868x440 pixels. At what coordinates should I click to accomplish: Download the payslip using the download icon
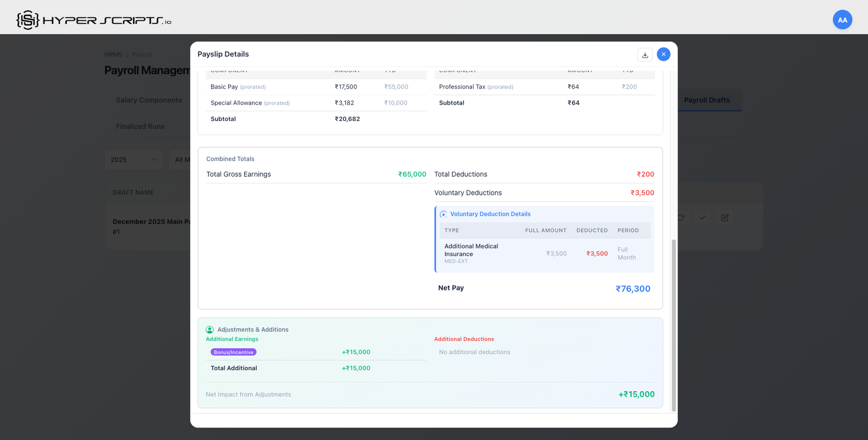645,55
